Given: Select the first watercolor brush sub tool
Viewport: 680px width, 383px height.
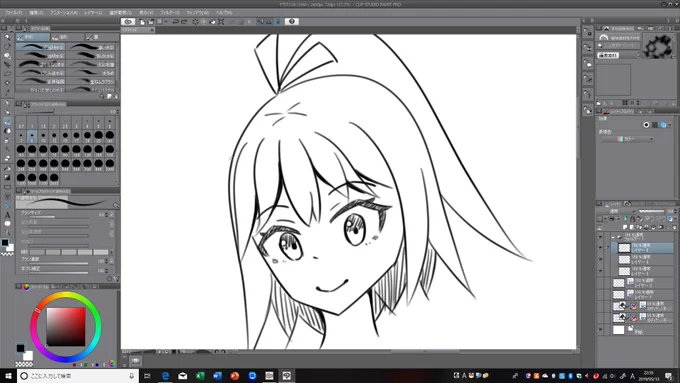Looking at the screenshot, I should click(41, 47).
